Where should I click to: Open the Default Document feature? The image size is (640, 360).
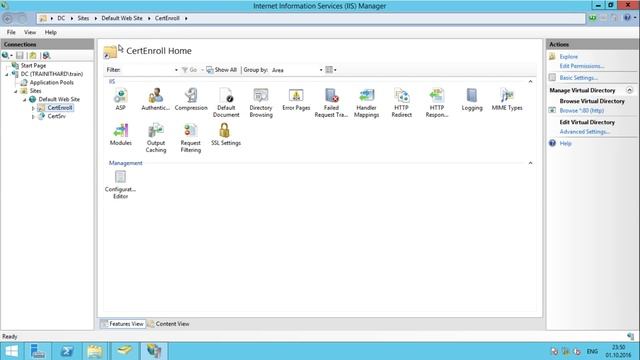[x=226, y=103]
